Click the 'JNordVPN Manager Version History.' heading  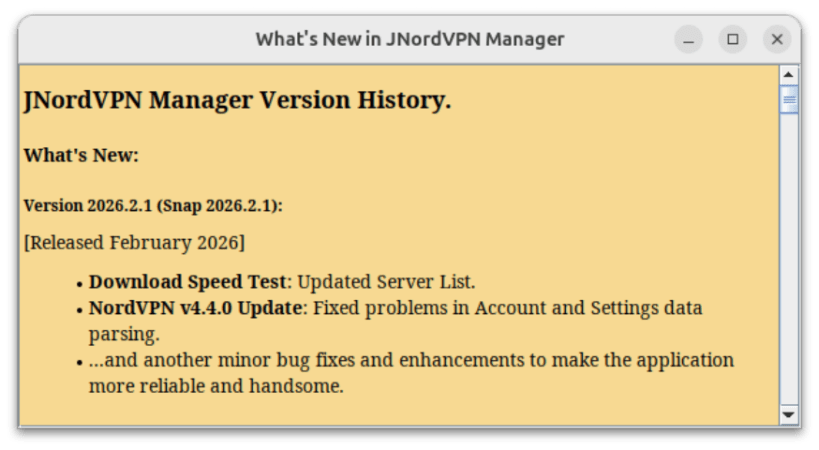coord(238,100)
